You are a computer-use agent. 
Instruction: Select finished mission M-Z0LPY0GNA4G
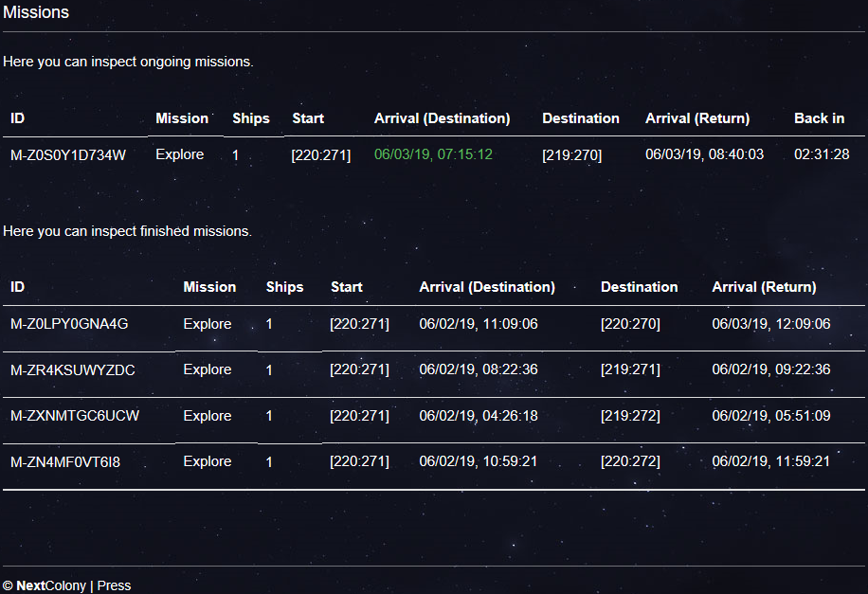point(69,324)
